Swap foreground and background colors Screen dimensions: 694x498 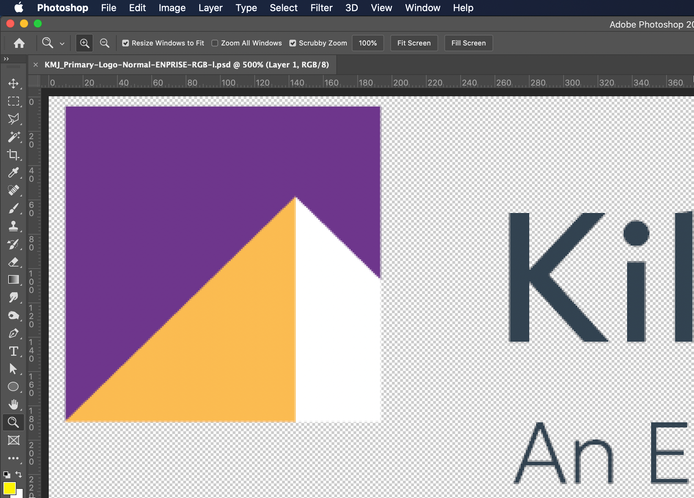point(19,474)
